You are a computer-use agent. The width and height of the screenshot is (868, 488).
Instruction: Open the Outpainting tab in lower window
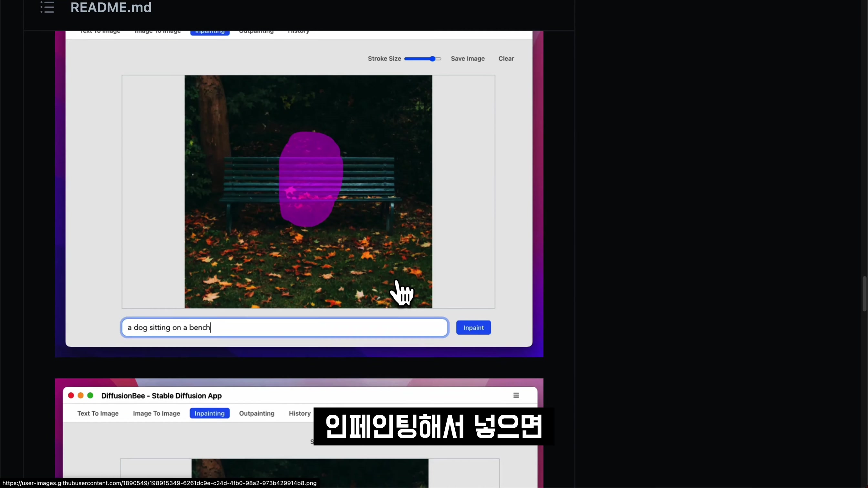tap(257, 413)
